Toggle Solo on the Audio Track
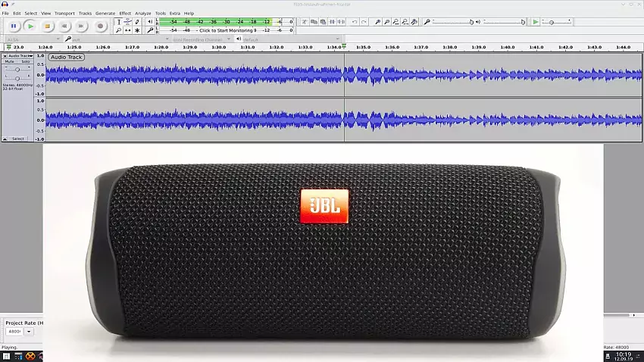Screen dimensions: 644x362 pyautogui.click(x=26, y=61)
